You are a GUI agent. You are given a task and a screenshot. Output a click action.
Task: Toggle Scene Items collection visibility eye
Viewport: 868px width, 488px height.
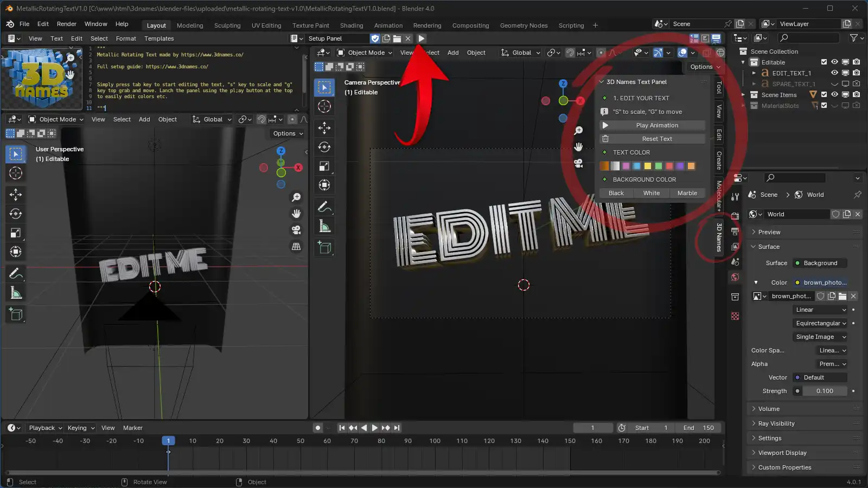click(x=834, y=94)
